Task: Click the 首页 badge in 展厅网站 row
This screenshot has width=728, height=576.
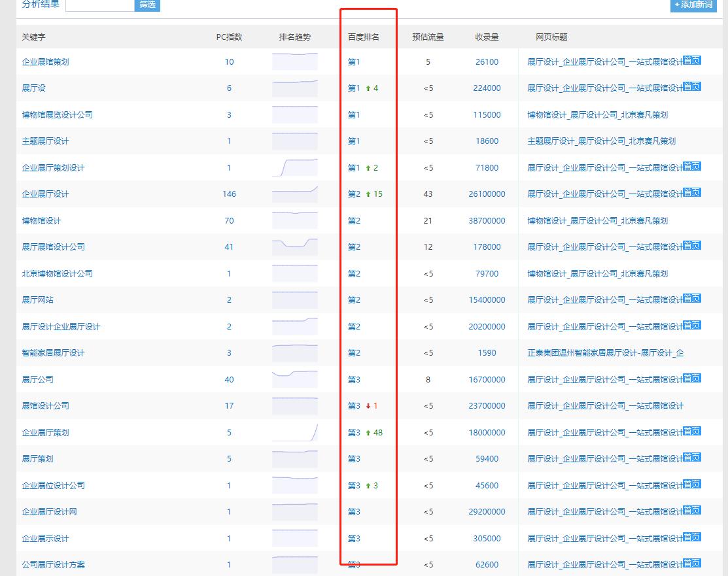Action: pos(692,298)
